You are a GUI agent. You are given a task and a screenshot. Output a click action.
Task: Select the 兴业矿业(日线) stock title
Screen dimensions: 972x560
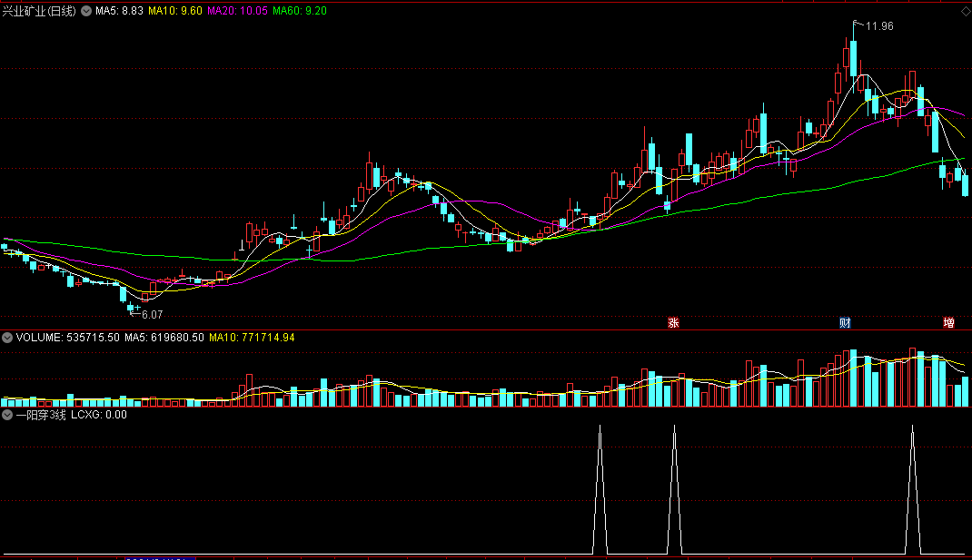tap(39, 11)
